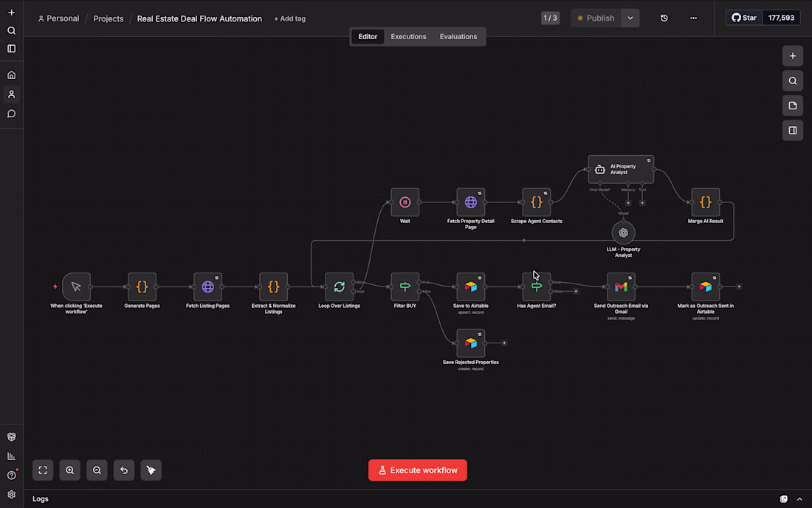Add a node with the canvas plus button
This screenshot has width=812, height=508.
coord(792,56)
